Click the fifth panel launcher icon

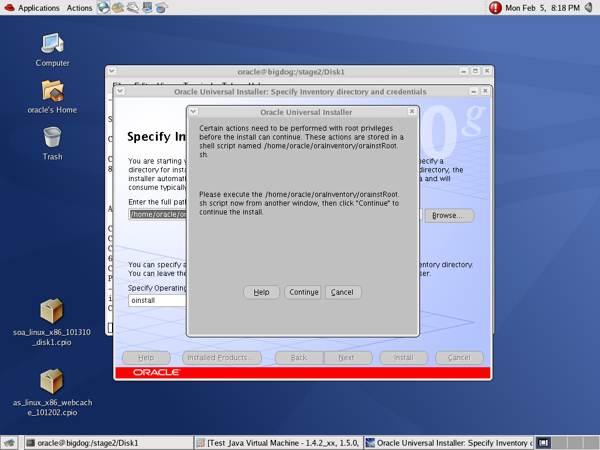point(161,7)
